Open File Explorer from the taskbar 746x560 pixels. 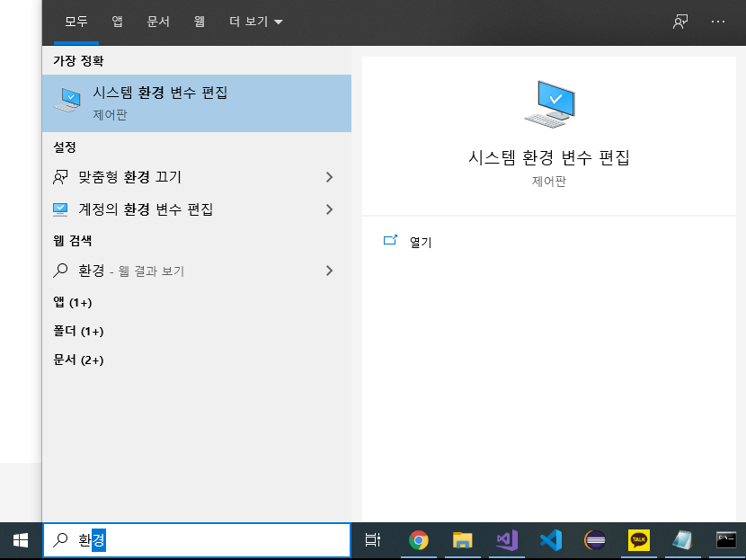[x=463, y=540]
